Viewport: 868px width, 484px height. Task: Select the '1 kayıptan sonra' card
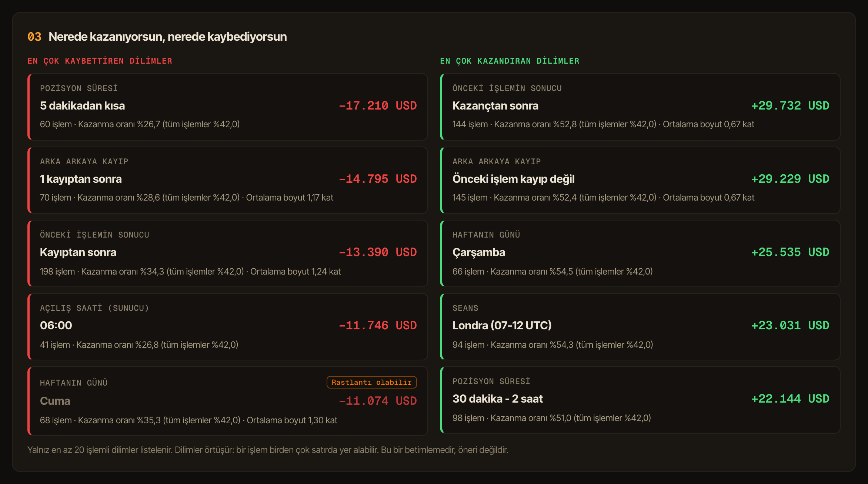point(228,180)
